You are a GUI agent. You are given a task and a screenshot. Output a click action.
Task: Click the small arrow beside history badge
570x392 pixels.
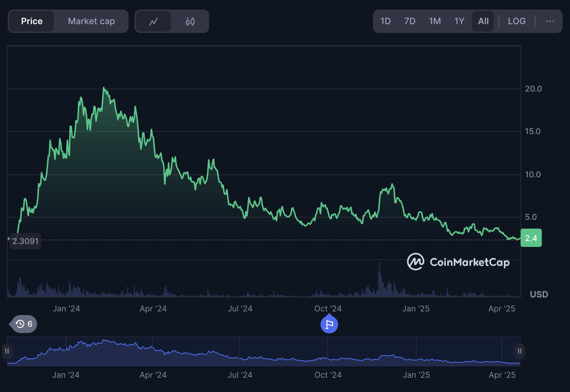point(11,324)
